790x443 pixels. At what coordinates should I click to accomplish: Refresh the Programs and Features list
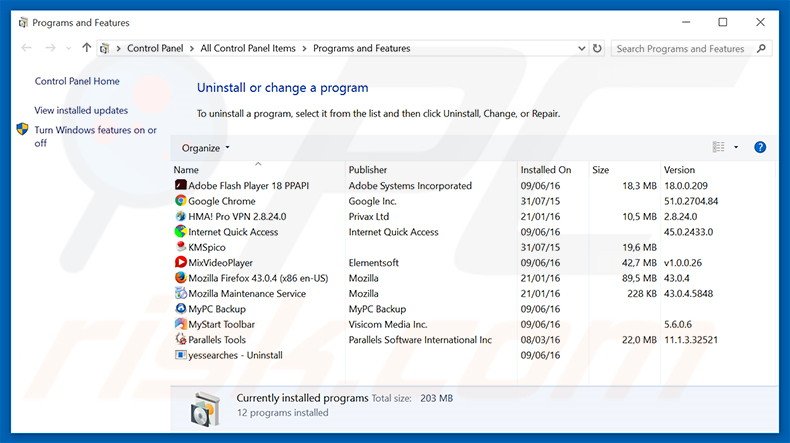click(x=597, y=48)
